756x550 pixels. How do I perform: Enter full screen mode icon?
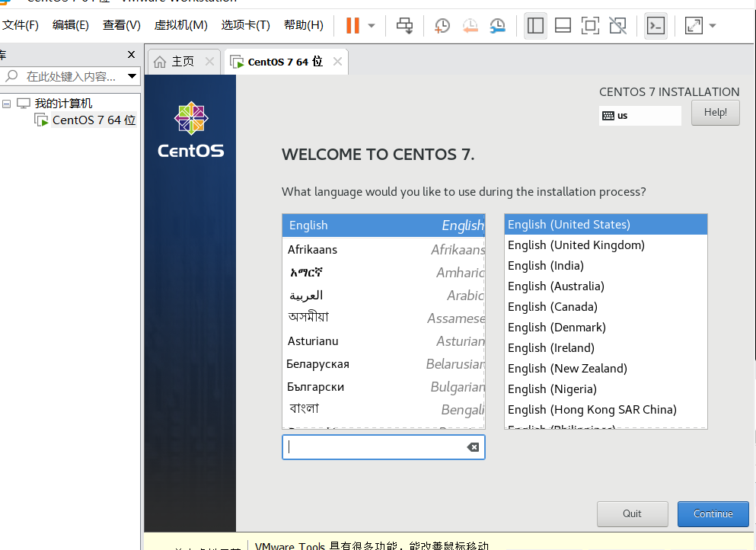click(590, 26)
